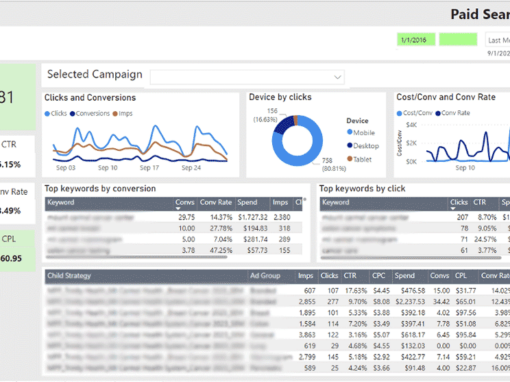Open the Last Month period selector
The width and height of the screenshot is (510, 382).
[498, 40]
